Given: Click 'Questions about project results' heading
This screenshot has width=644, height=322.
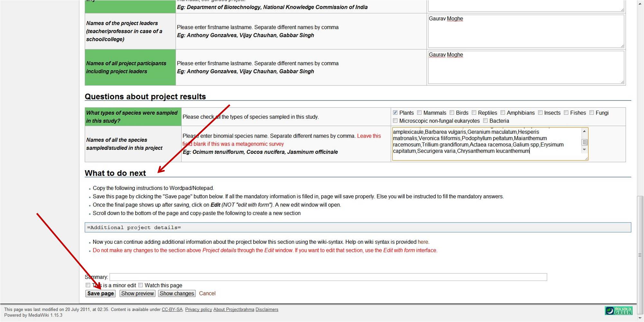Looking at the screenshot, I should [x=145, y=97].
